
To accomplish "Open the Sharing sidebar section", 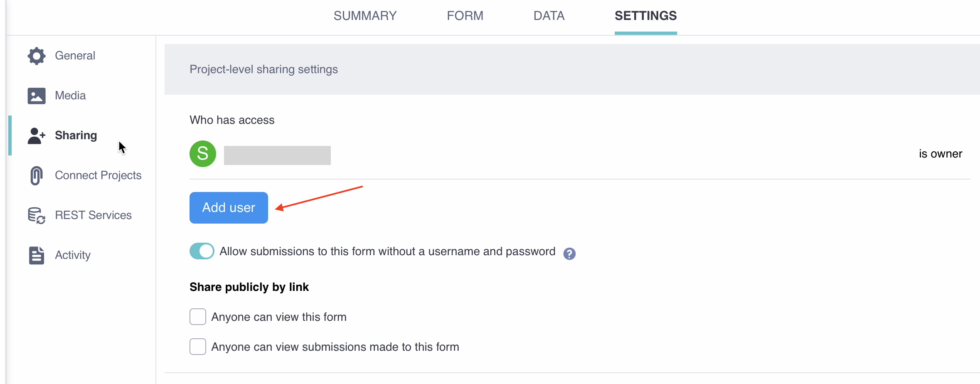I will click(76, 135).
